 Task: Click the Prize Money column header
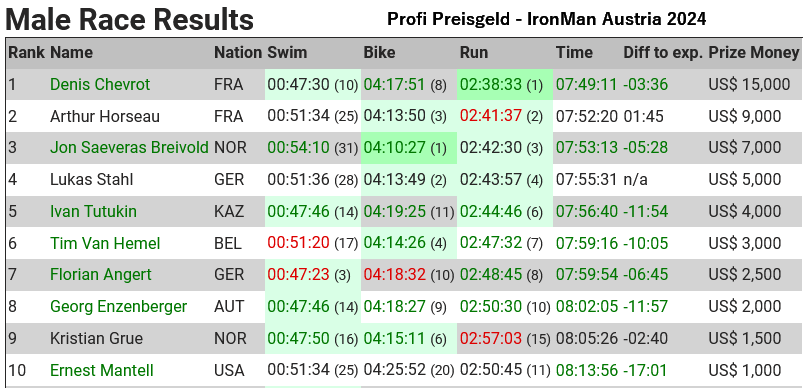754,53
